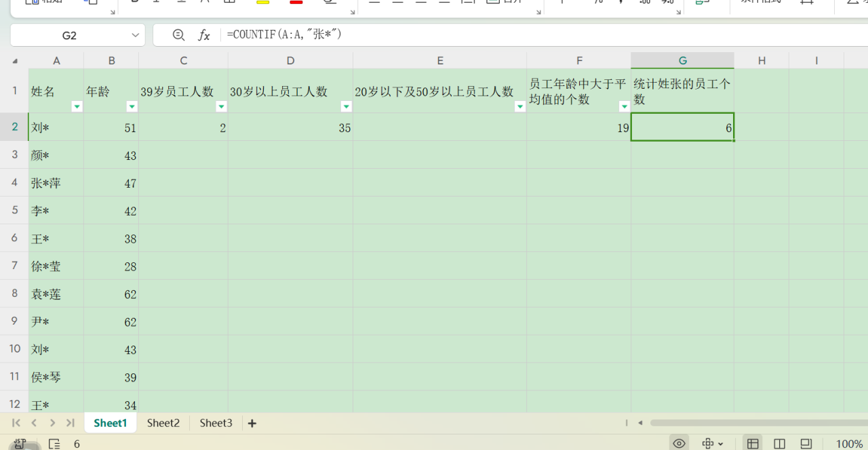Click the scroll-left arrow of horizontal scrollbar
868x450 pixels.
(639, 423)
